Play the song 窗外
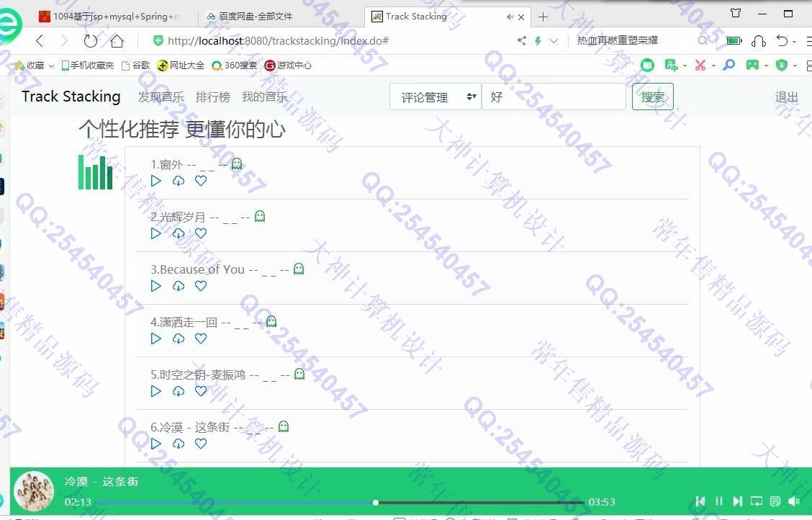The image size is (812, 520). pos(156,181)
